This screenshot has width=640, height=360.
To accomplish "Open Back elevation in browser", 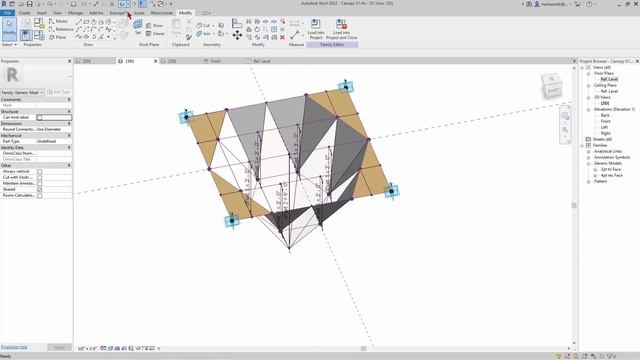I will coord(605,116).
